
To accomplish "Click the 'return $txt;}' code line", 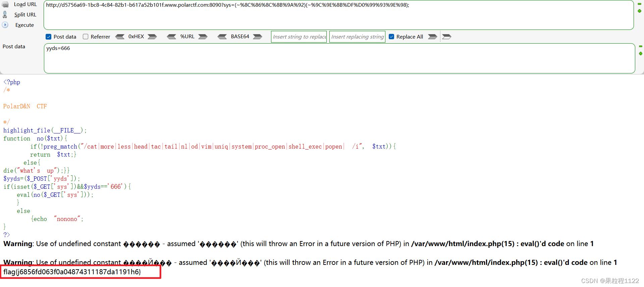I will click(x=53, y=155).
